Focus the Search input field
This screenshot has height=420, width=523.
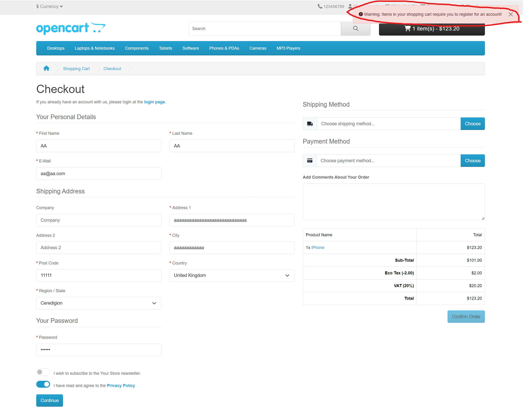pyautogui.click(x=265, y=29)
